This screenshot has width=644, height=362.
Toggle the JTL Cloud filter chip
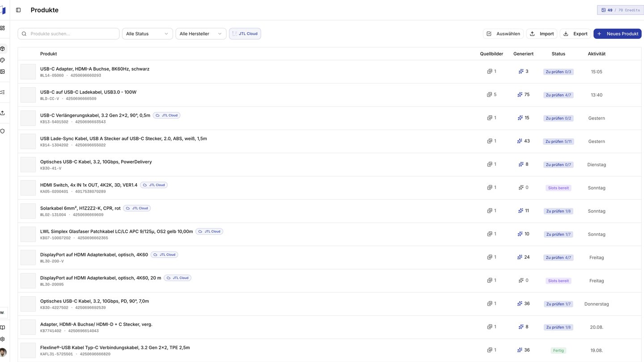(245, 34)
